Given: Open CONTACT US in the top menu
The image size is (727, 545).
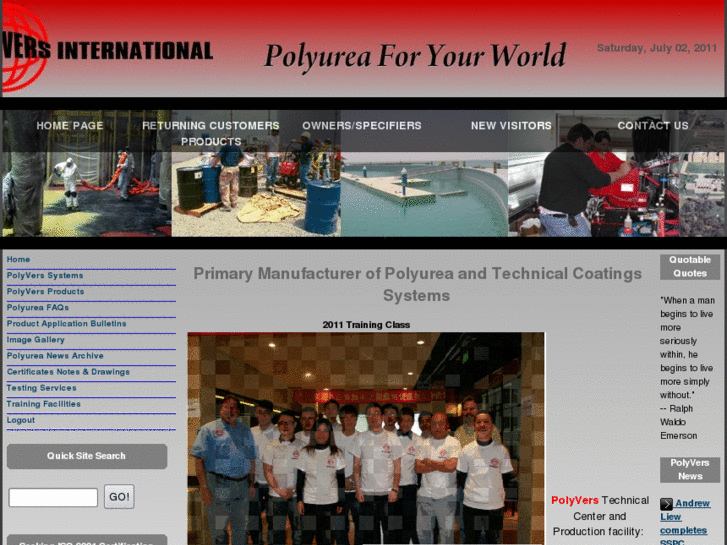Looking at the screenshot, I should (653, 126).
